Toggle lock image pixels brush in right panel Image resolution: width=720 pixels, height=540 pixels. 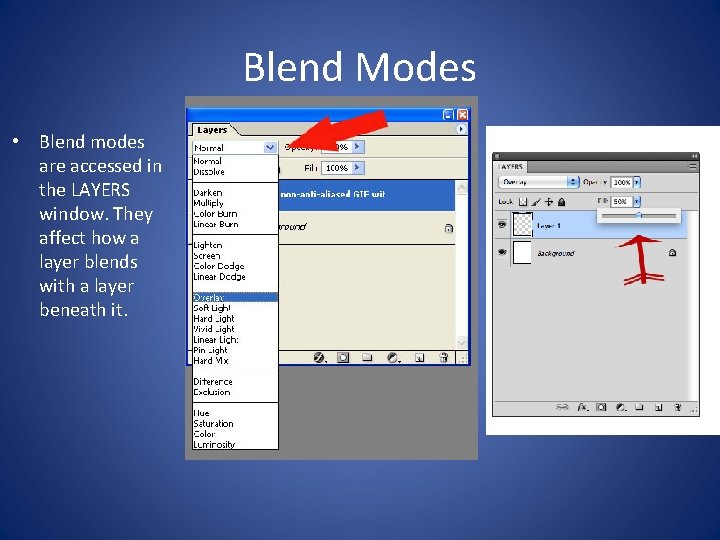pos(535,202)
